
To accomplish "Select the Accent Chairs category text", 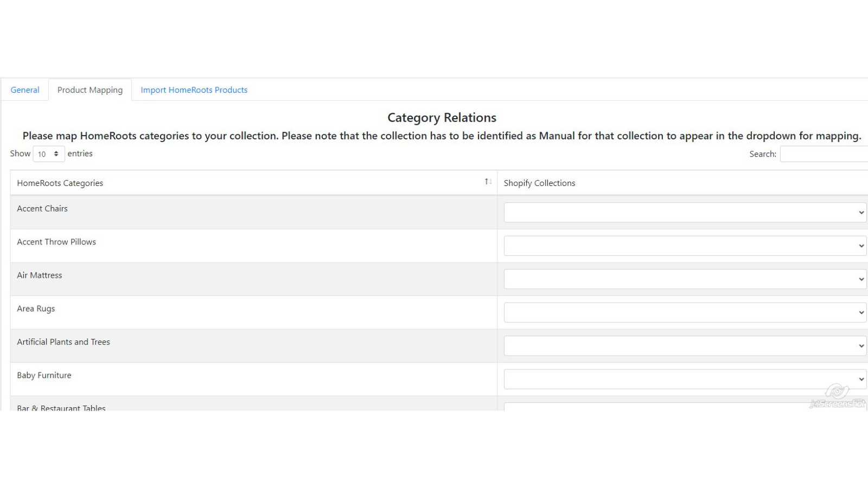I will pos(42,209).
